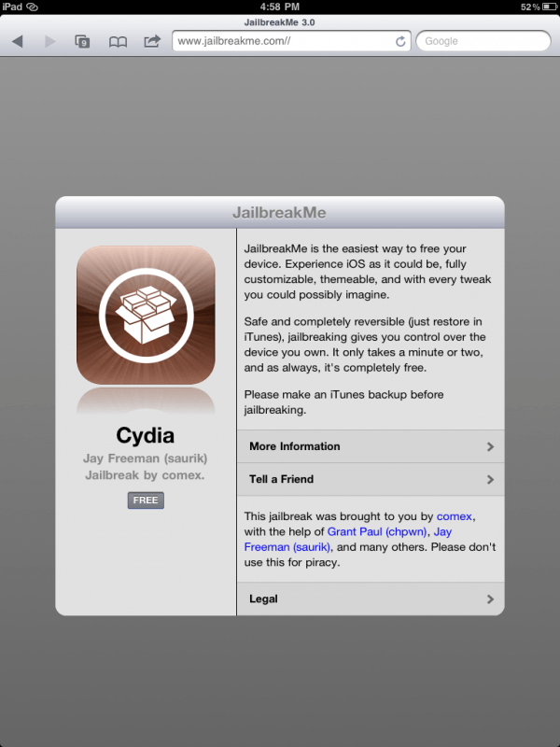The height and width of the screenshot is (747, 560).
Task: Open Jay Freeman (saurik) link
Action: click(x=347, y=540)
